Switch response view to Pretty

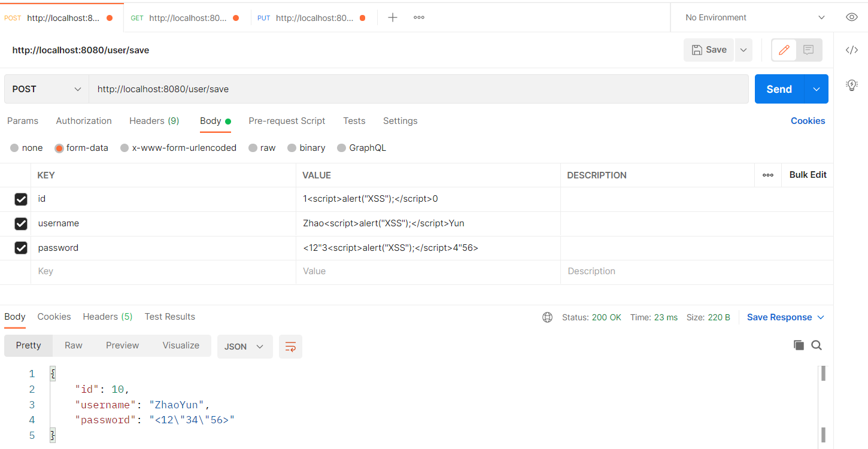click(29, 345)
